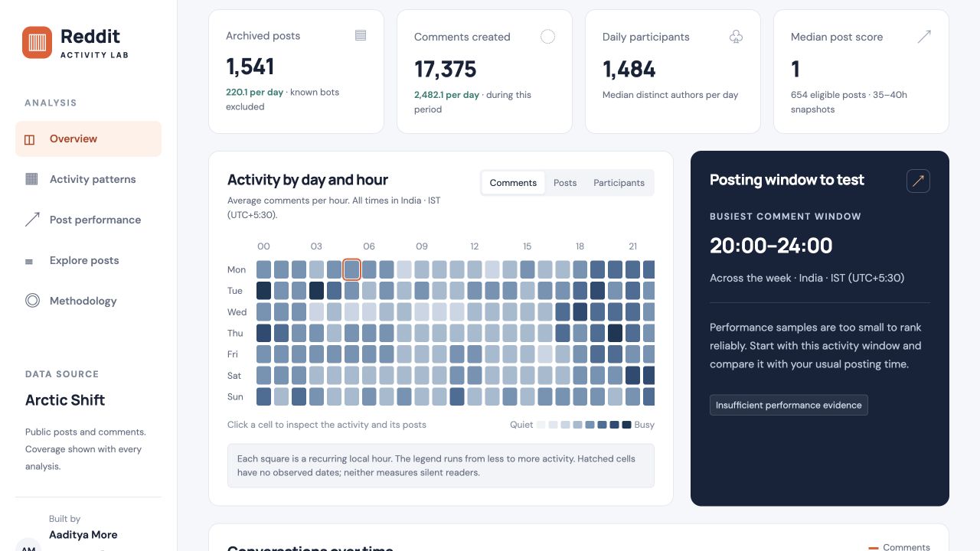
Task: Click the Insufficient performance evidence badge
Action: [789, 405]
